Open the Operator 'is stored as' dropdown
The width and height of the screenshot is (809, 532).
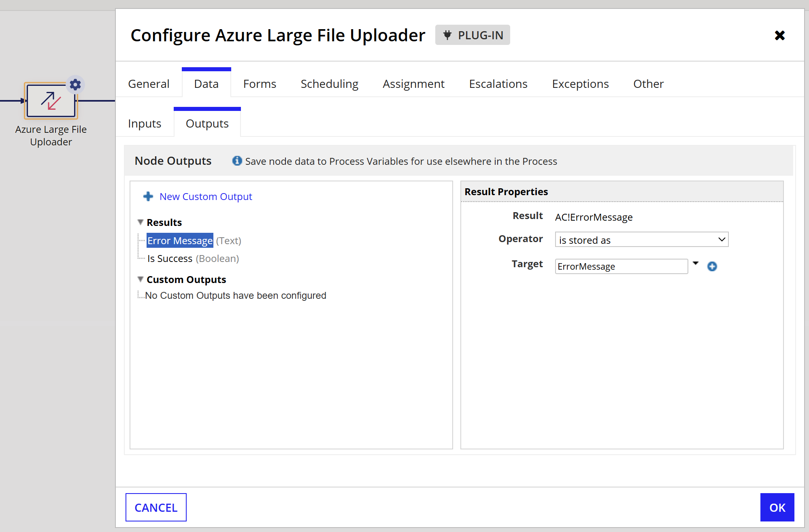(x=641, y=240)
